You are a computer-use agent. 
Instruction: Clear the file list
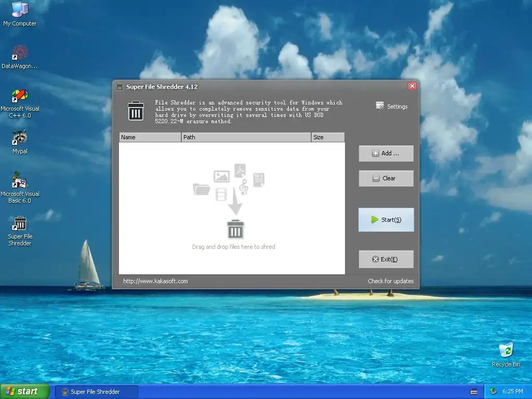[386, 178]
